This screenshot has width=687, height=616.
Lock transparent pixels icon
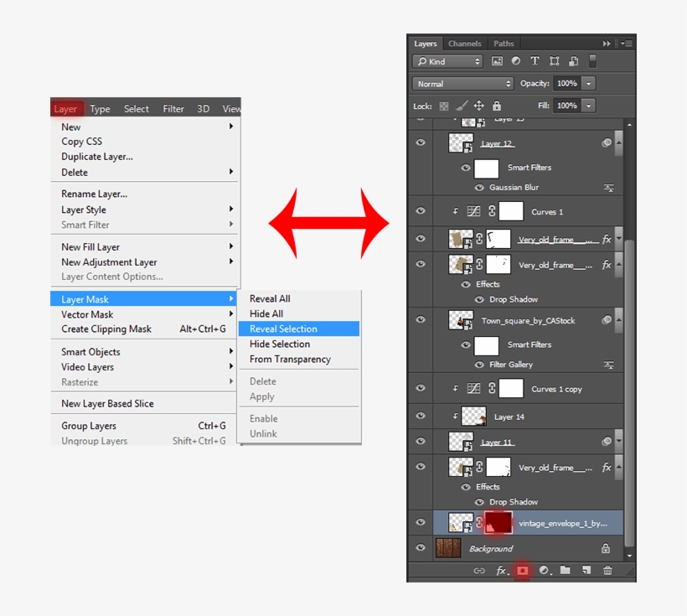coord(444,106)
